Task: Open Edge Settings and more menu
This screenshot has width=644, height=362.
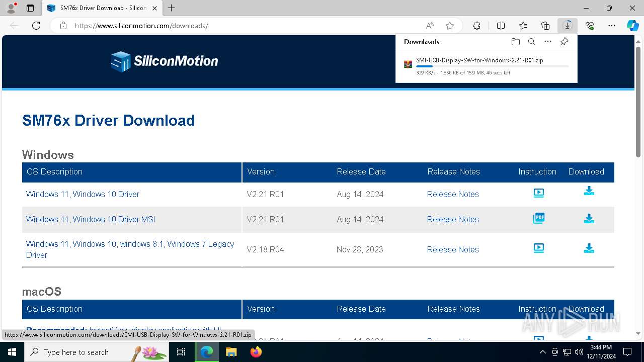Action: (612, 26)
